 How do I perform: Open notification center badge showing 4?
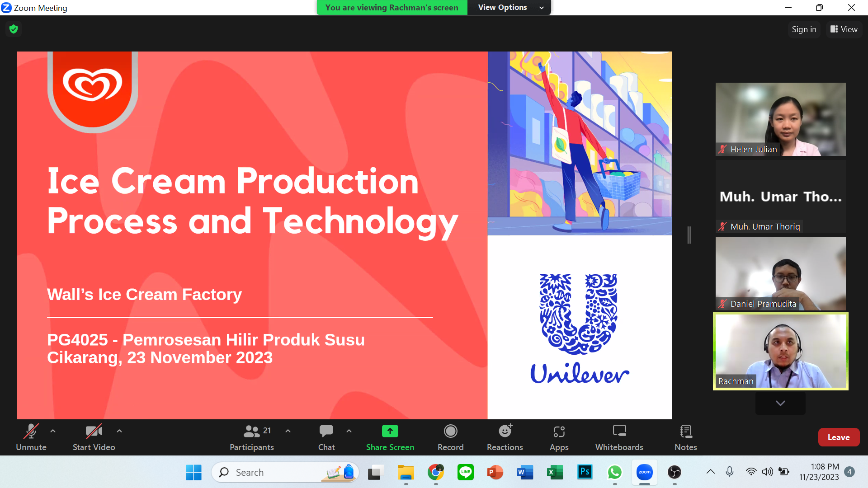pos(849,472)
